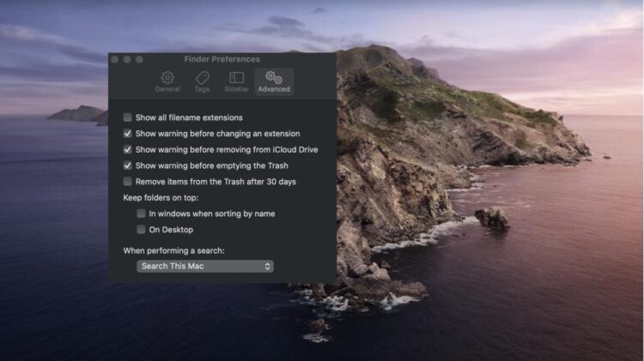644x361 pixels.
Task: Close the Finder Preferences window
Action: pyautogui.click(x=115, y=59)
